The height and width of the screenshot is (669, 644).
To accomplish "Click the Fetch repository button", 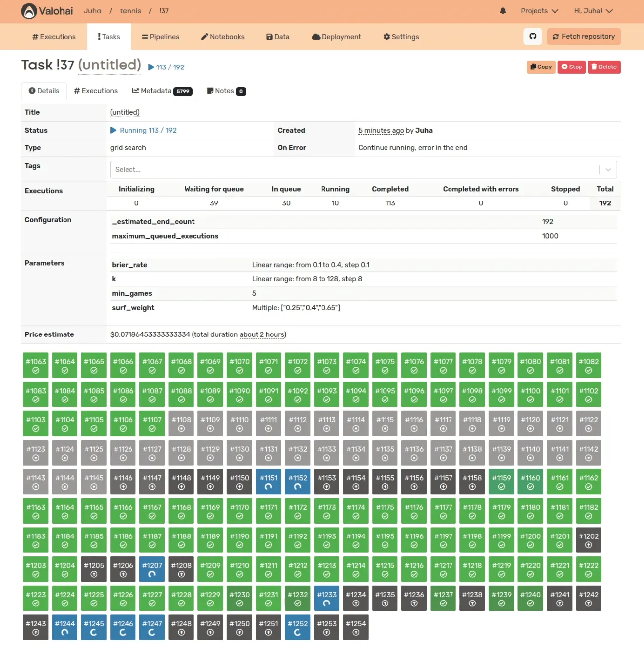I will tap(583, 36).
